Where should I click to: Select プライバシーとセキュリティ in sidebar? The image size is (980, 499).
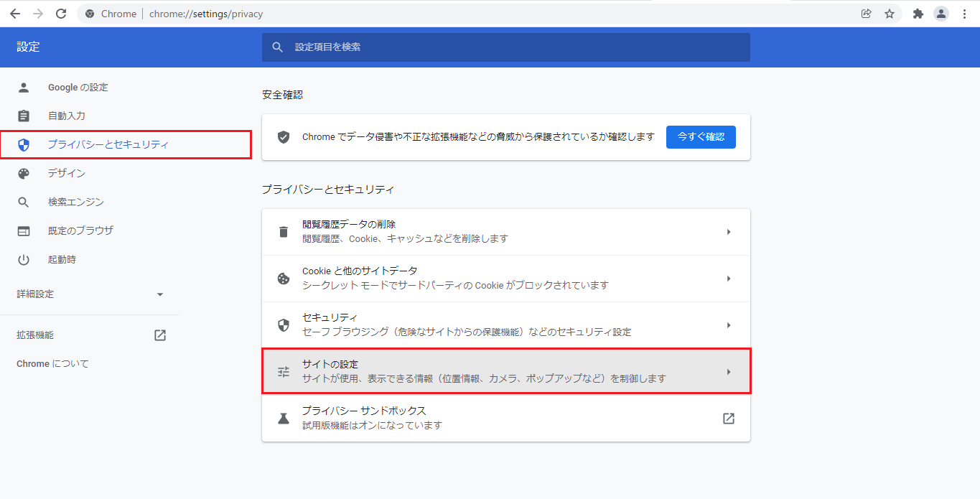pos(108,144)
